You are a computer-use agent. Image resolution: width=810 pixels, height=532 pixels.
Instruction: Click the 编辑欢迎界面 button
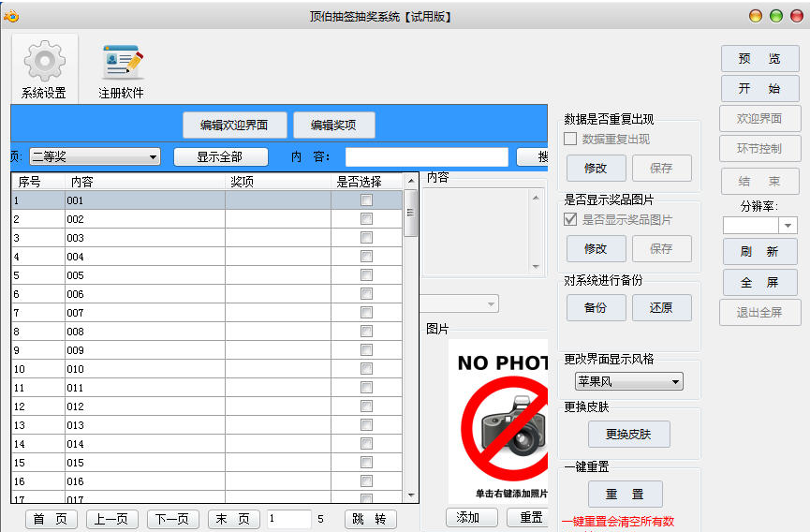click(x=234, y=125)
